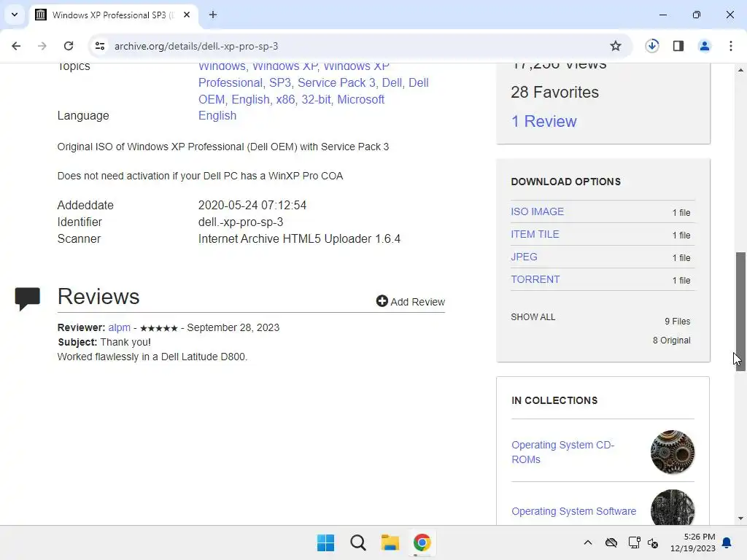The height and width of the screenshot is (560, 747).
Task: Open the x86 topic link
Action: point(285,99)
